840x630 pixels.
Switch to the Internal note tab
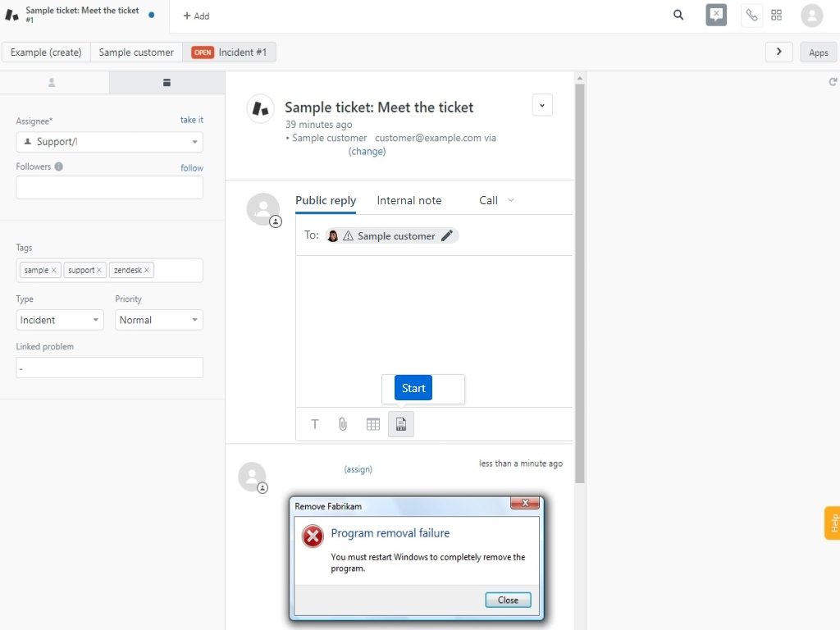409,200
